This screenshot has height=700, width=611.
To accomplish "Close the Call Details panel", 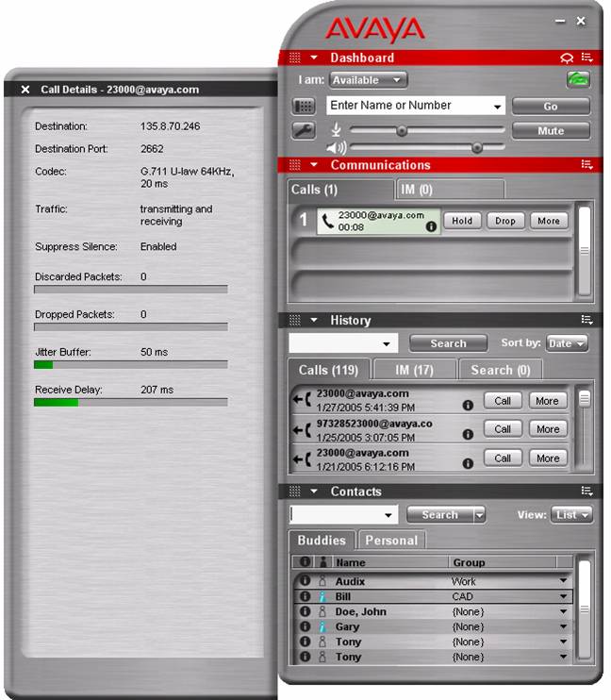I will coord(25,90).
